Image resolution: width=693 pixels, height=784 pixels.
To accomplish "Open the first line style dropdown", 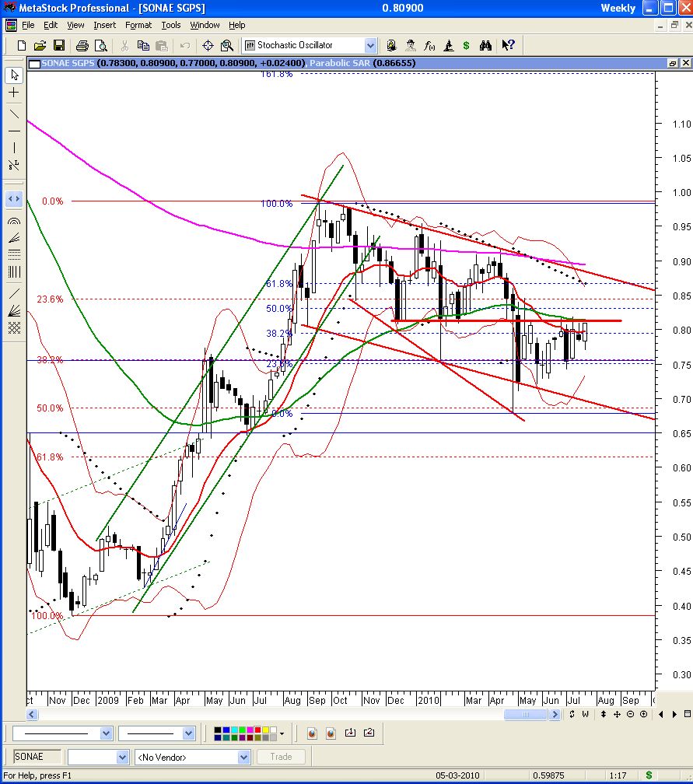I will click(106, 733).
